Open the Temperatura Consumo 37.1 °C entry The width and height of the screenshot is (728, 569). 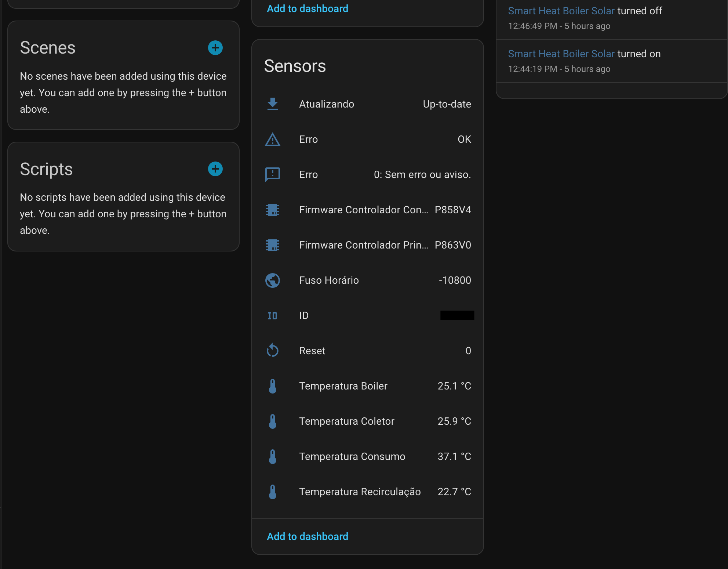point(367,456)
